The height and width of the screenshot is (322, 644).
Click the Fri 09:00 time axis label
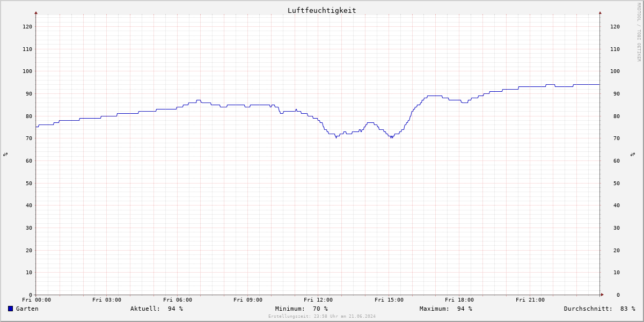click(x=248, y=300)
